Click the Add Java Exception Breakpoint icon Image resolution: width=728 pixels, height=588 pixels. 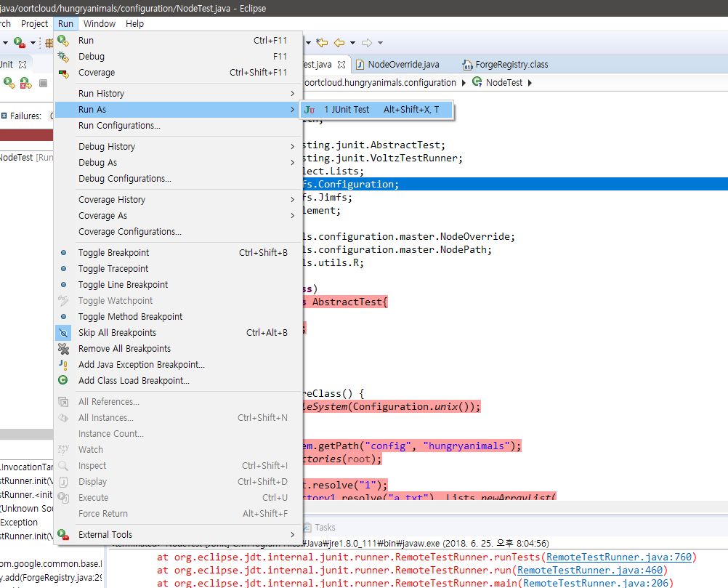[63, 365]
